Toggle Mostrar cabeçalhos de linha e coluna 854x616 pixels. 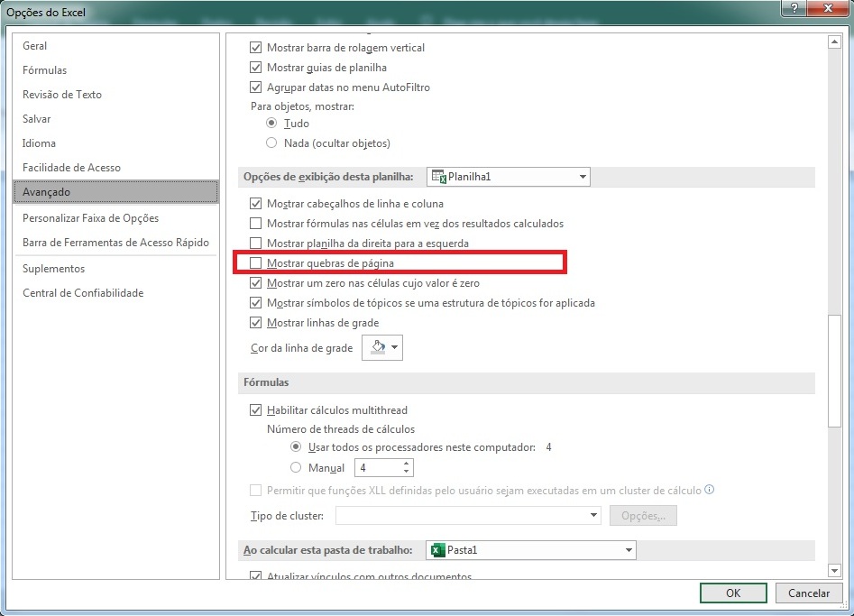(x=255, y=204)
